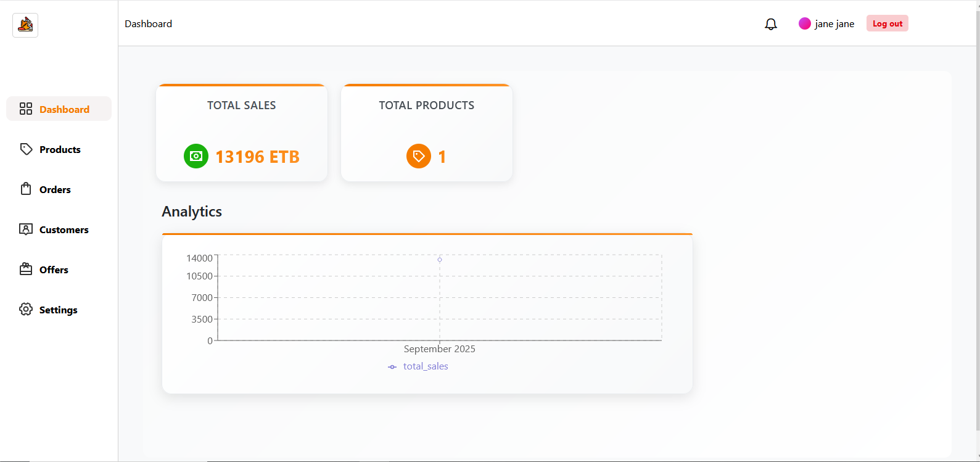Click the shoe logo at the top left
The width and height of the screenshot is (980, 462).
[x=25, y=25]
